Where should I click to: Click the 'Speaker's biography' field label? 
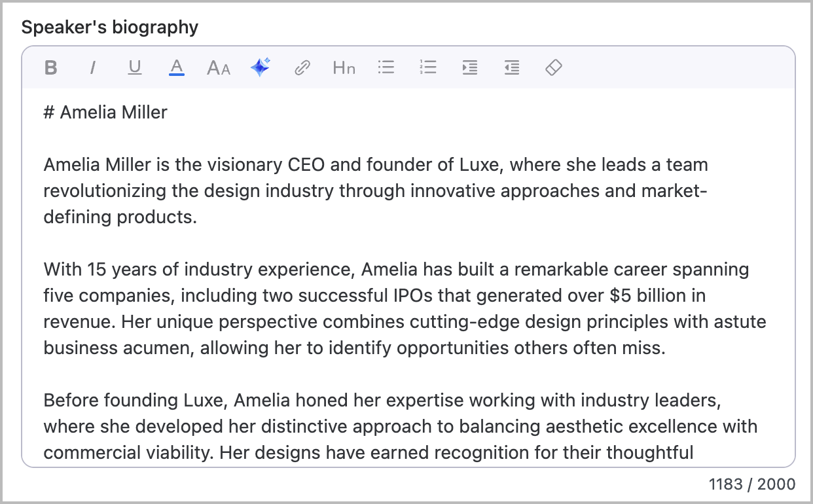[110, 27]
